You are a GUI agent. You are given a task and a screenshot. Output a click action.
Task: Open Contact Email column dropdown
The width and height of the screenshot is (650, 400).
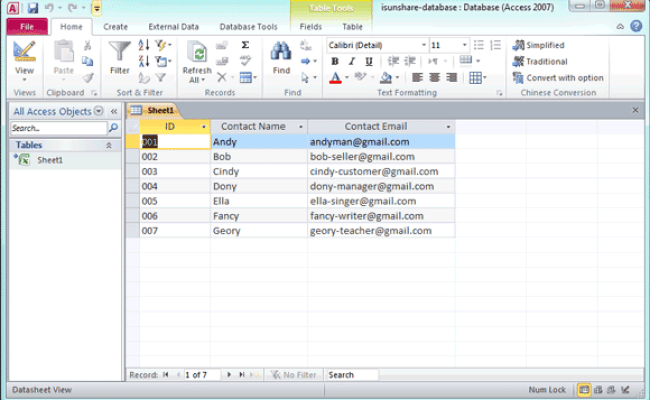[x=448, y=126]
